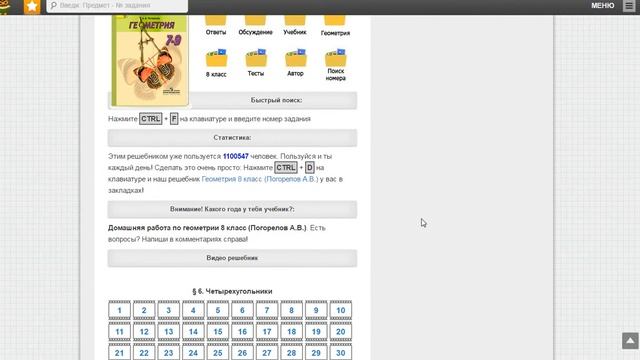Screen dimensions: 640x360
Task: Open the Тесты folder icon
Action: click(256, 58)
